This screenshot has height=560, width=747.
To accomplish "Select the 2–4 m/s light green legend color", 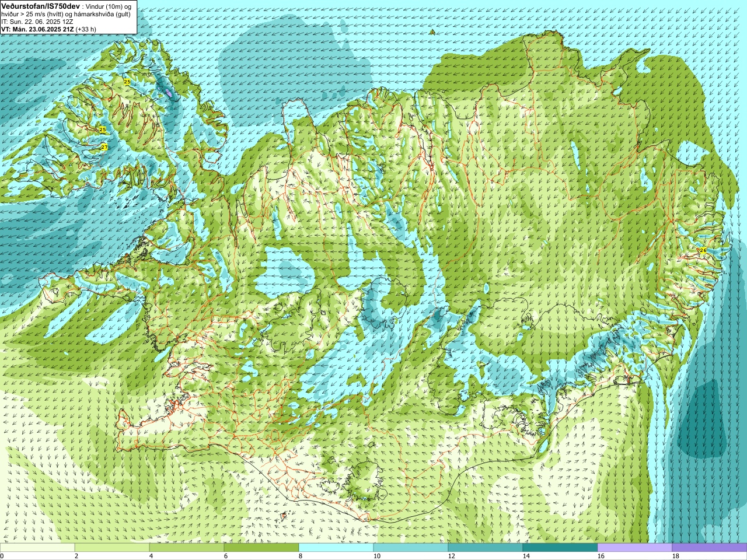I will coord(112,548).
